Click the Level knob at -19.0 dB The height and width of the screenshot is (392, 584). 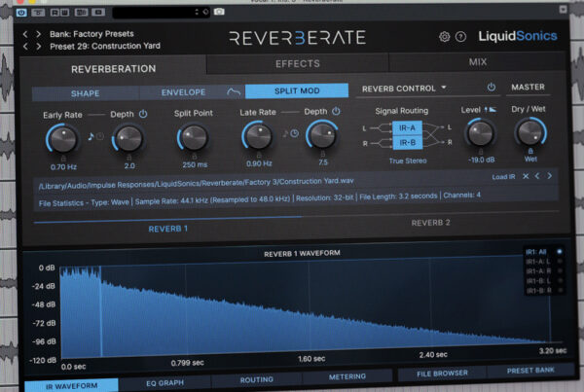[x=481, y=133]
